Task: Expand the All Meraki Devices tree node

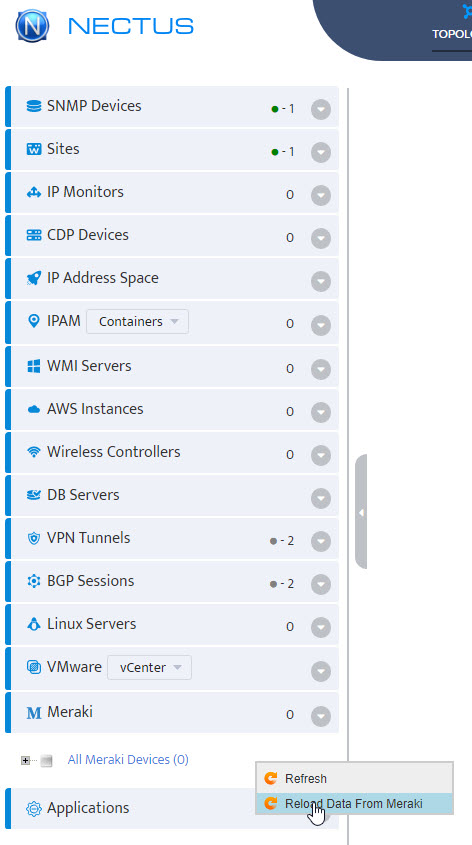Action: point(25,760)
